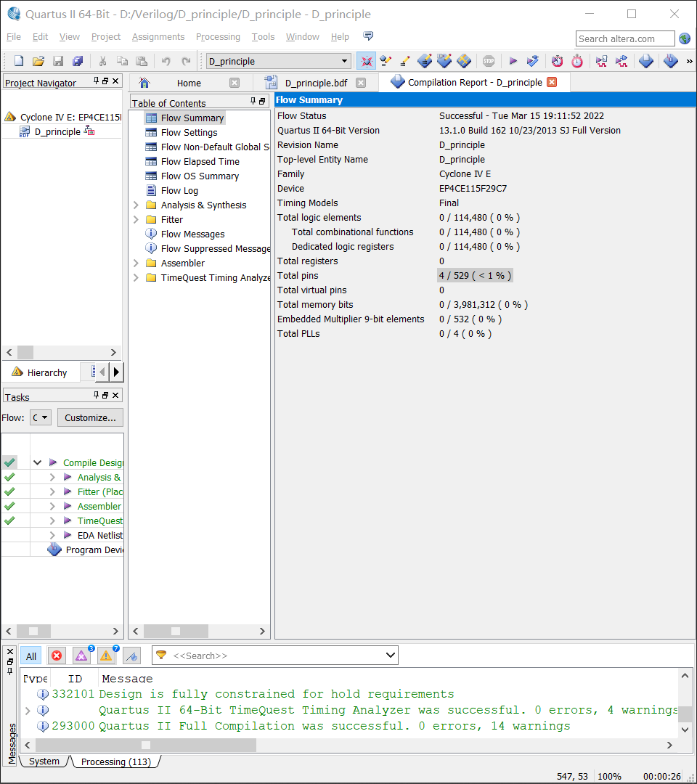Switch to the Home tab

tap(189, 83)
